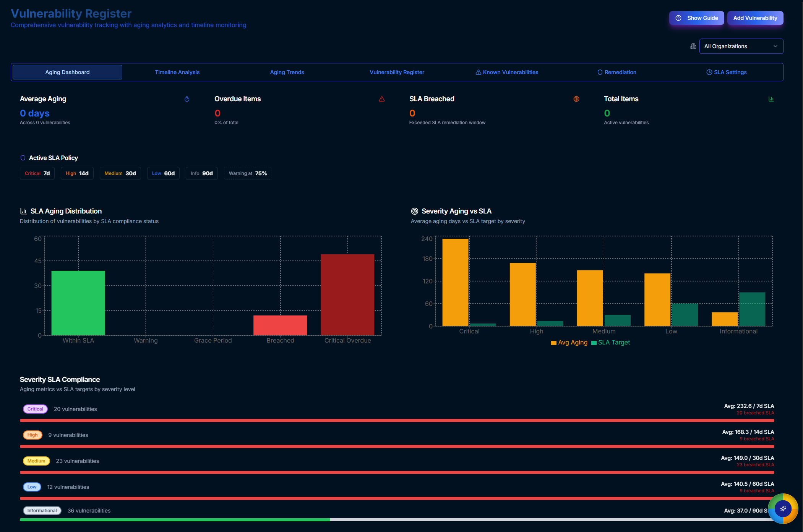Click the '20 breached SLA' text
803x532 pixels.
click(755, 413)
